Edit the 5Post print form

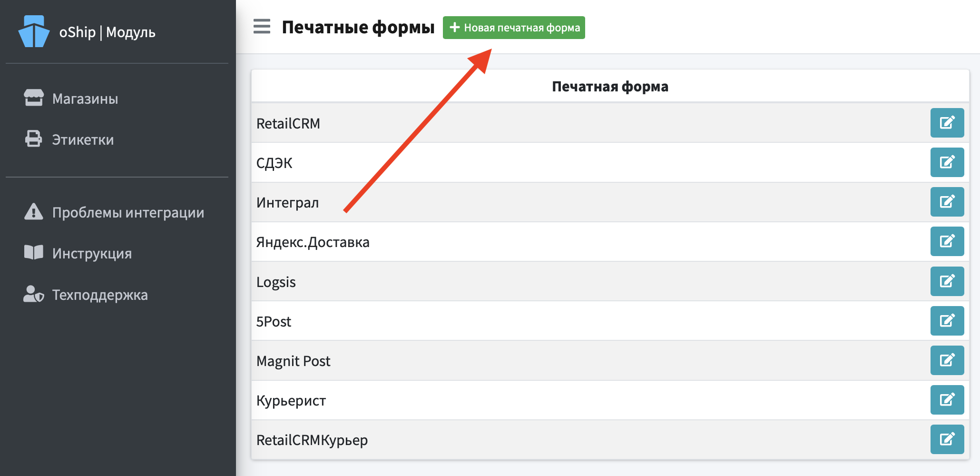pos(947,321)
